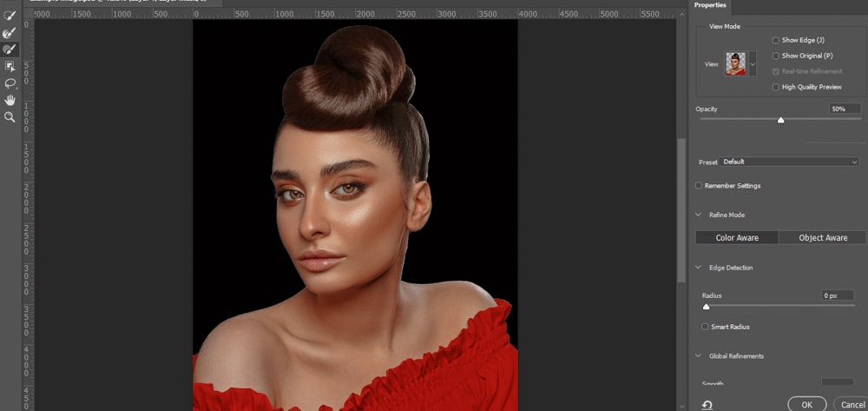Switch to the Properties tab
The height and width of the screenshot is (411, 868).
point(710,5)
